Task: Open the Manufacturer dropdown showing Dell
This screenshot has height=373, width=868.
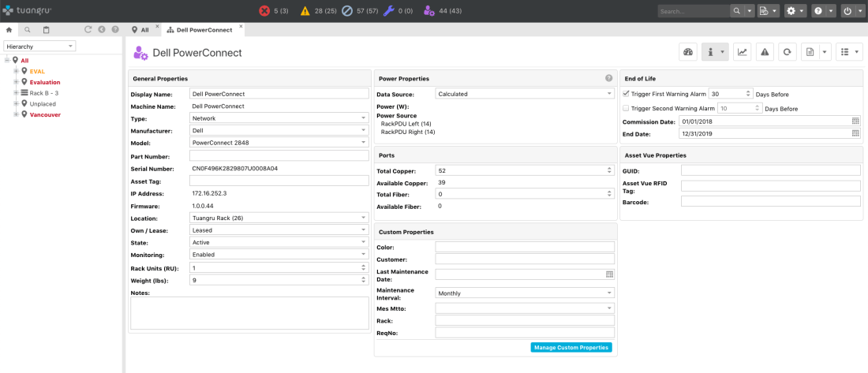Action: [x=279, y=130]
